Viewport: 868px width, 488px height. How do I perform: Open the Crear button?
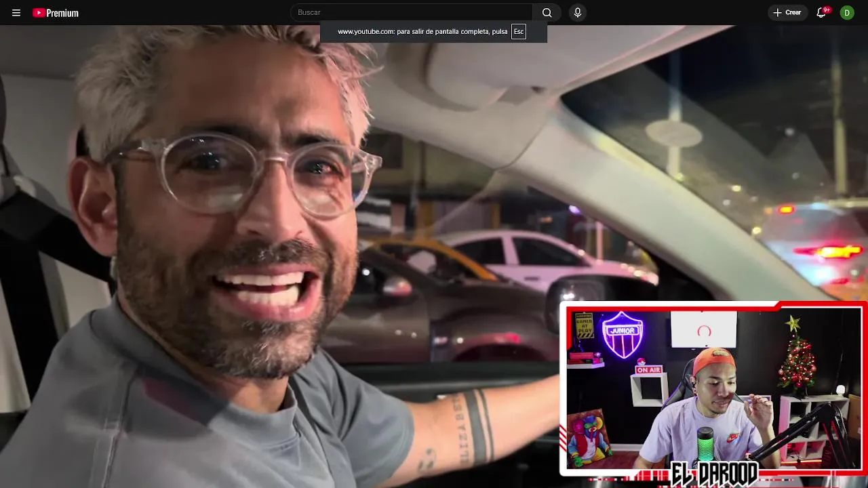click(x=787, y=12)
